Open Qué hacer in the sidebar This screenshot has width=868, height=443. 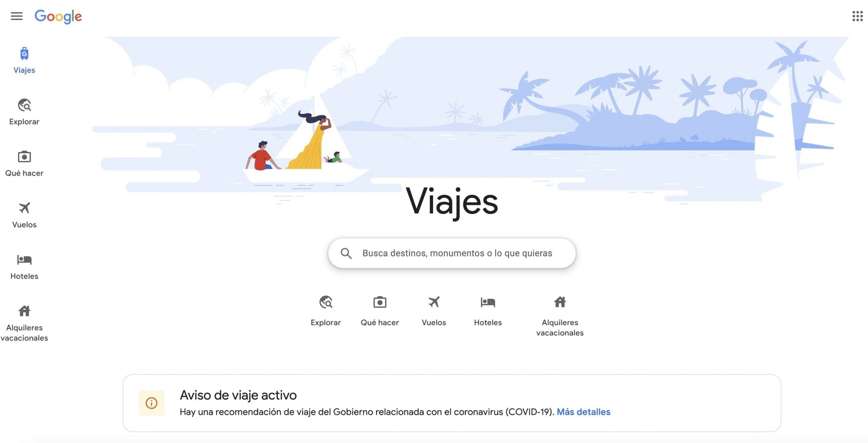[24, 163]
